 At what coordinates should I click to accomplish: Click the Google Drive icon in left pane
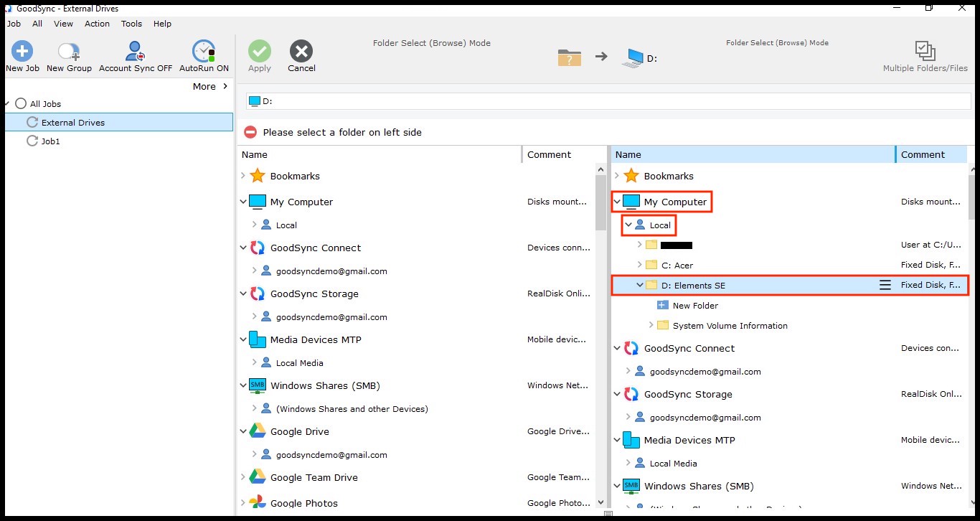(x=258, y=431)
